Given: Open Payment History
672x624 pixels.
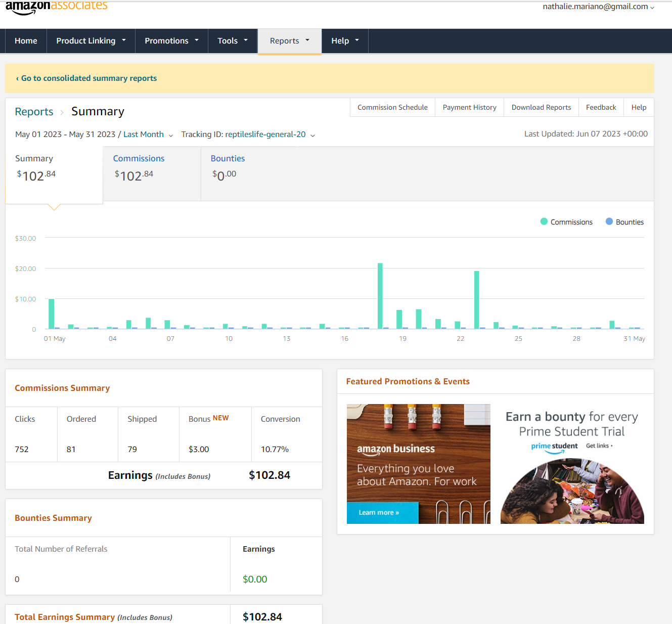Looking at the screenshot, I should click(469, 107).
